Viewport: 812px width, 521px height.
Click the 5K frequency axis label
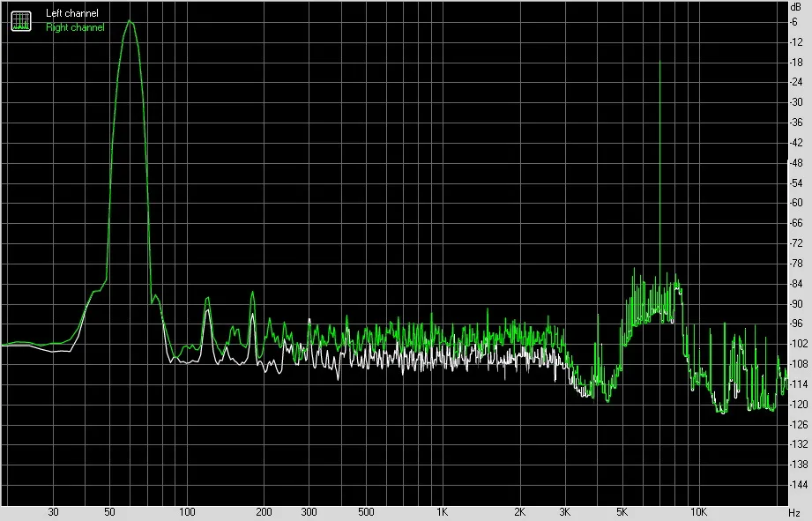pos(622,512)
